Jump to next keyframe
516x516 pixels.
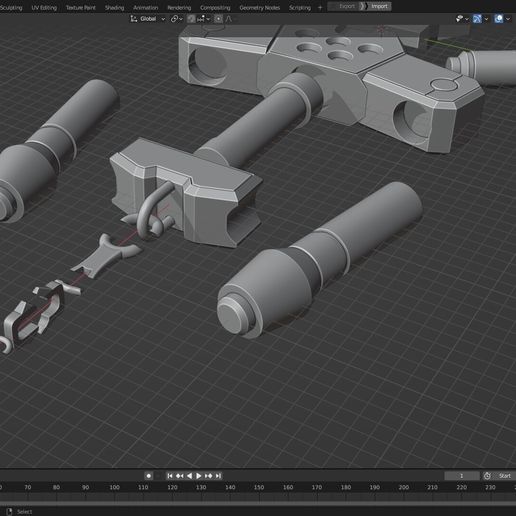(208, 476)
